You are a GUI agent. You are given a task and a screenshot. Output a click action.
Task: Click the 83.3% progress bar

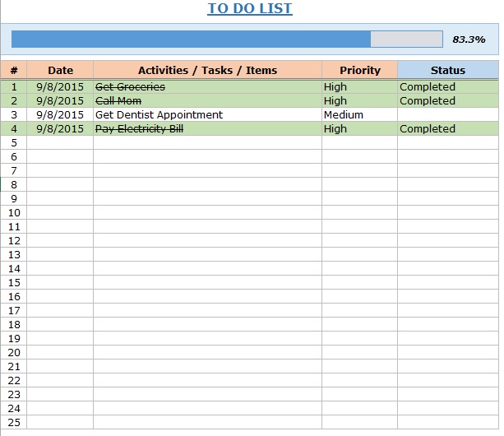[x=227, y=39]
